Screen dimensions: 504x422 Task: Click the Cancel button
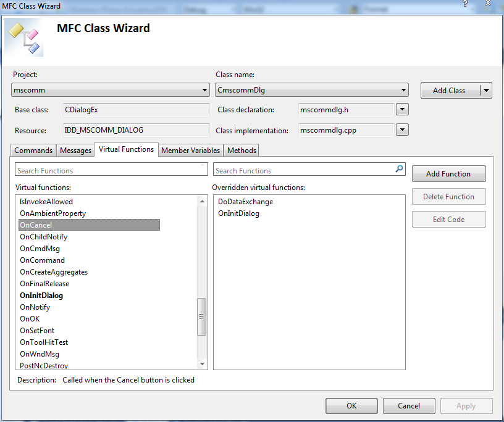coord(409,406)
